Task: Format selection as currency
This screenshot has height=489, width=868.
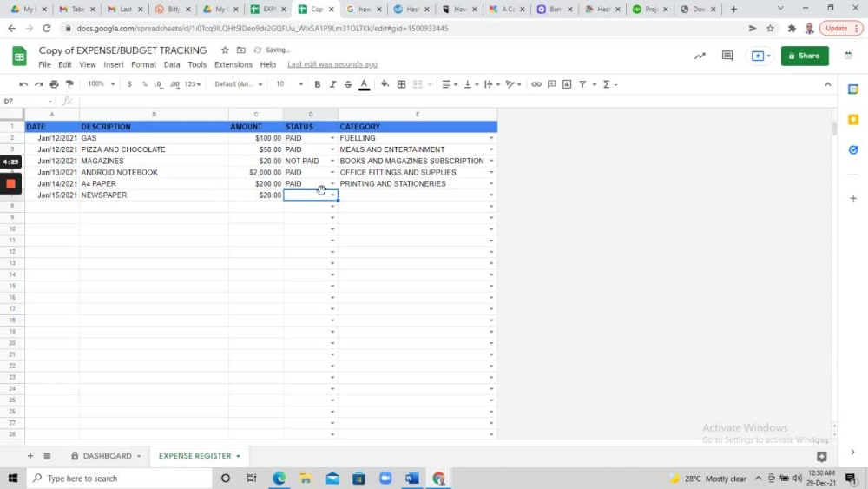Action: [129, 84]
